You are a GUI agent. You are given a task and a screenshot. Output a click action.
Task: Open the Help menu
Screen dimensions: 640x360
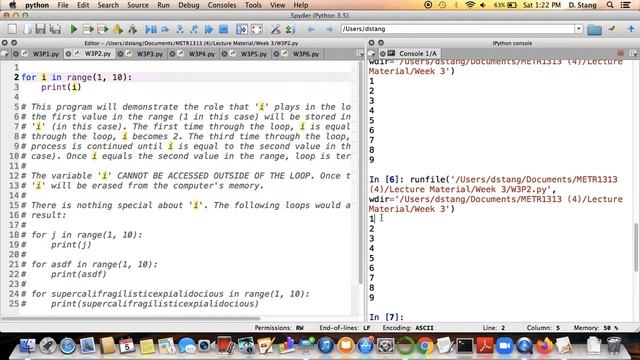(x=301, y=5)
